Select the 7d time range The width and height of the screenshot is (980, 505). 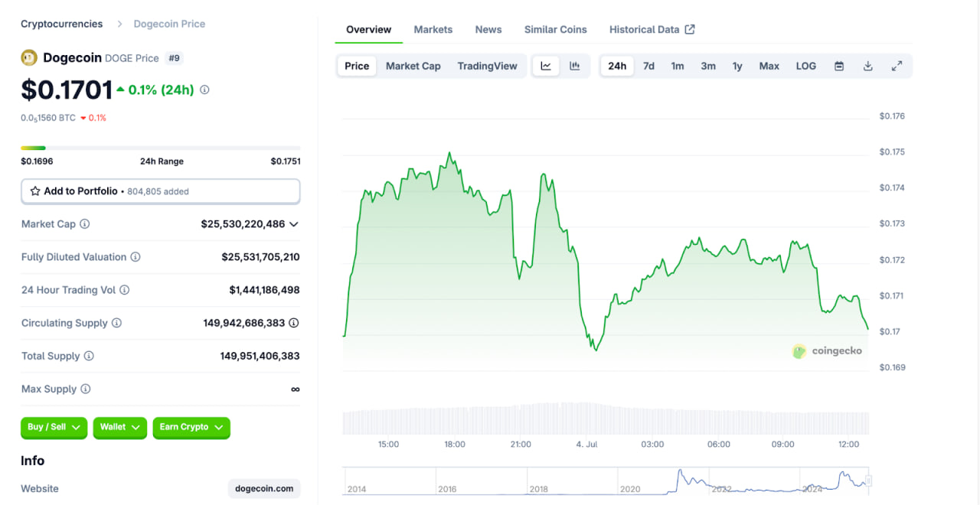click(648, 66)
